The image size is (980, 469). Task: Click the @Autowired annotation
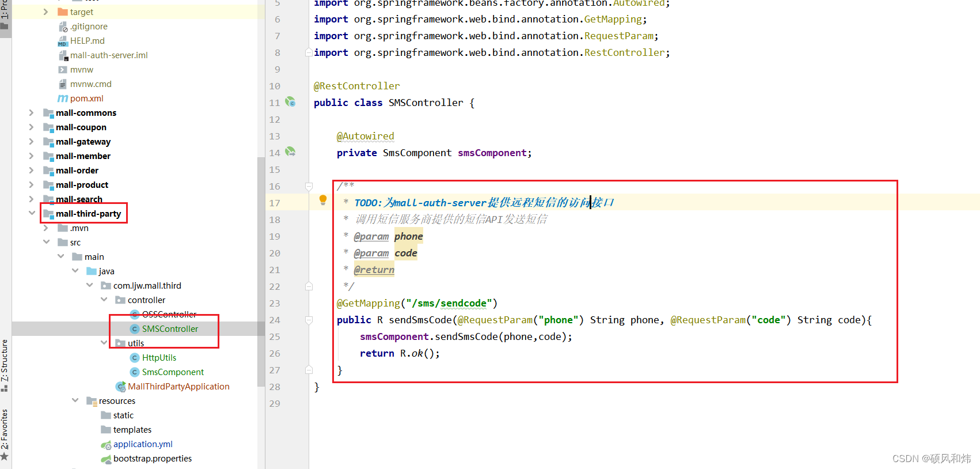pyautogui.click(x=366, y=136)
